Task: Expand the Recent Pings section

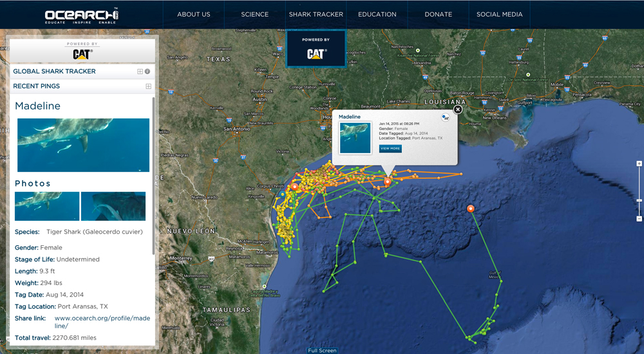Action: (x=82, y=86)
